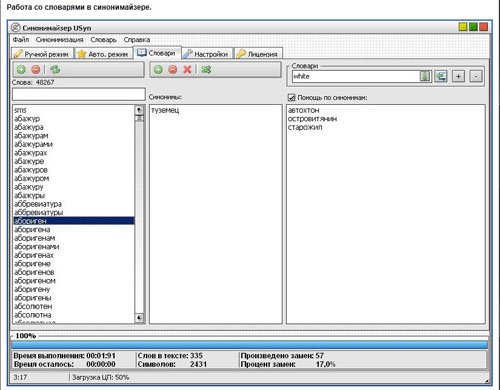Image resolution: width=500 pixels, height=390 pixels.
Task: Open the Синонимизация menu
Action: pos(59,40)
